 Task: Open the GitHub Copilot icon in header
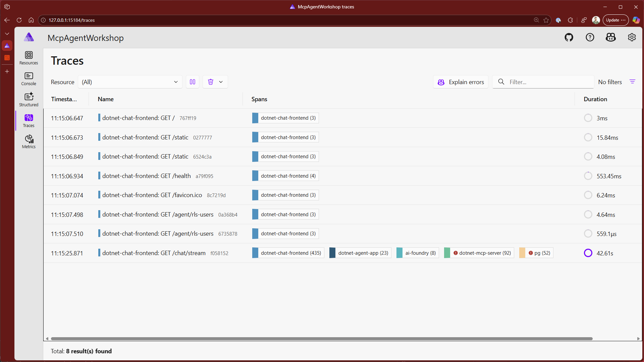(610, 37)
